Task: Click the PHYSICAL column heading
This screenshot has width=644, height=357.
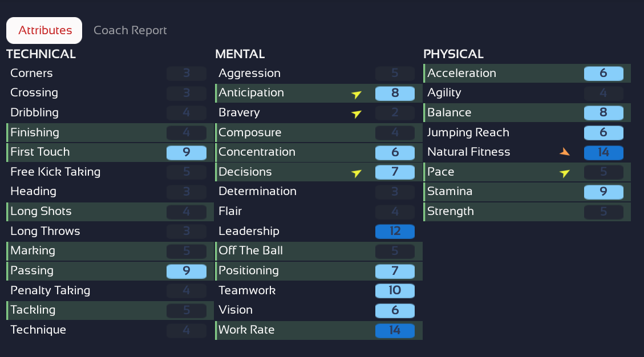Action: coord(453,54)
